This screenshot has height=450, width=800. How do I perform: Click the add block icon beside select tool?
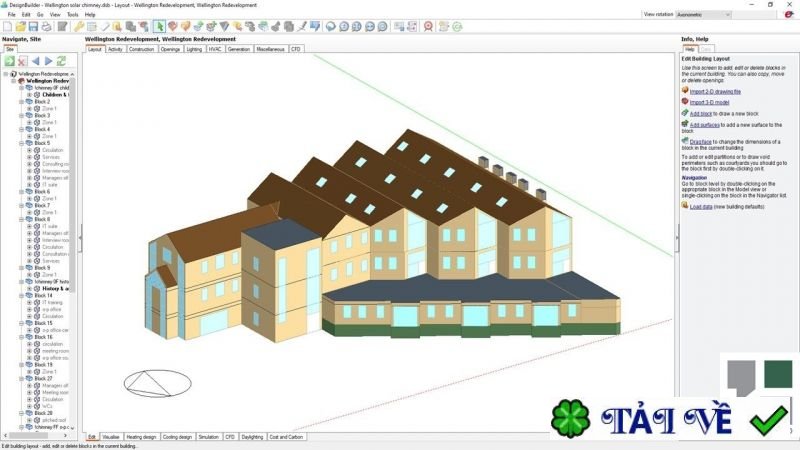pyautogui.click(x=172, y=26)
